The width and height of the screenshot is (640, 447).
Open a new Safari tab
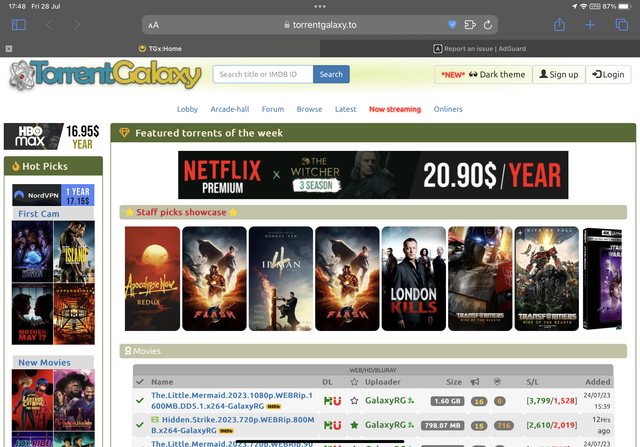click(x=591, y=24)
